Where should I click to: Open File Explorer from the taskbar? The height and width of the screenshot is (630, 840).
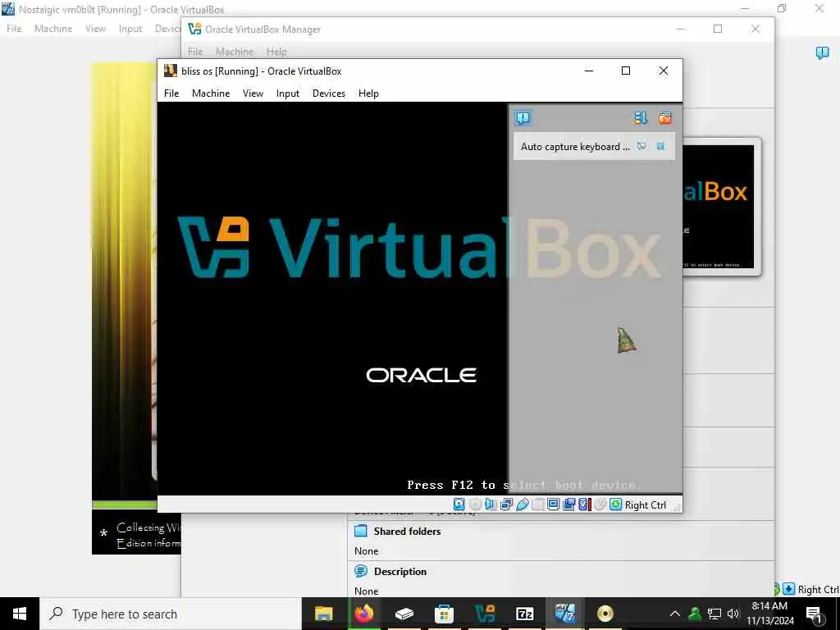pyautogui.click(x=323, y=614)
